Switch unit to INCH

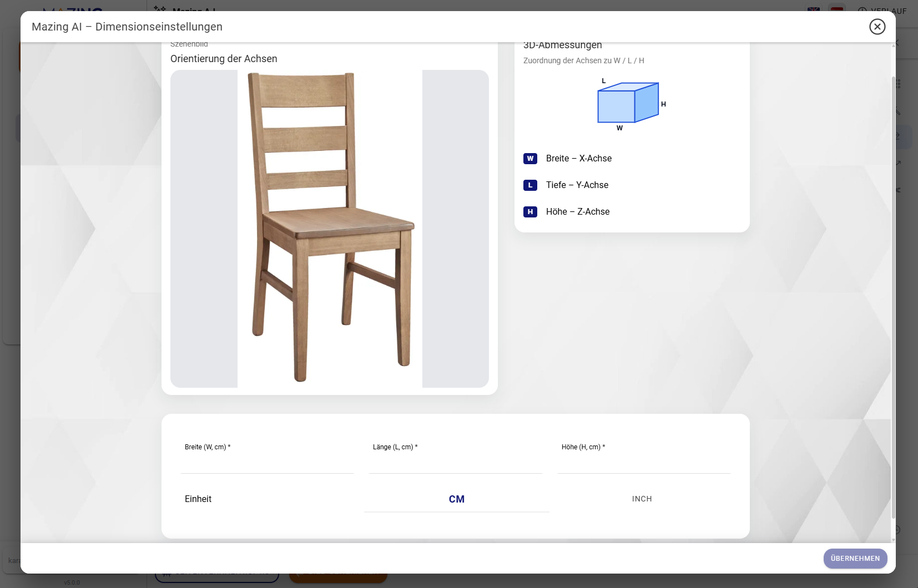[642, 499]
